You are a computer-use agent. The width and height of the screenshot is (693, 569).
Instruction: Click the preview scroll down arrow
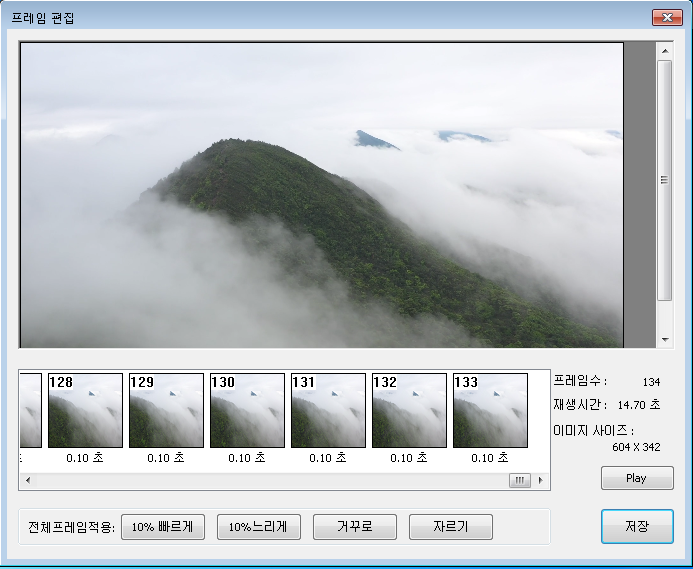[665, 340]
